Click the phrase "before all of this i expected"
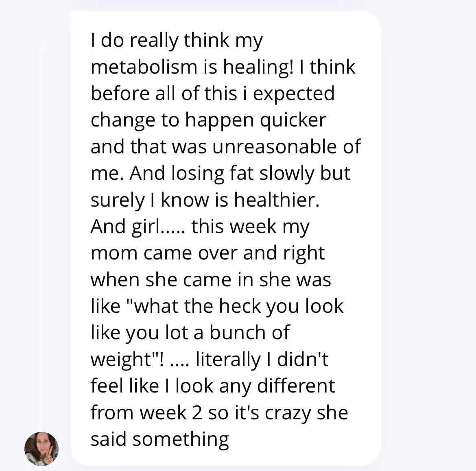Image resolution: width=476 pixels, height=471 pixels. point(212,94)
